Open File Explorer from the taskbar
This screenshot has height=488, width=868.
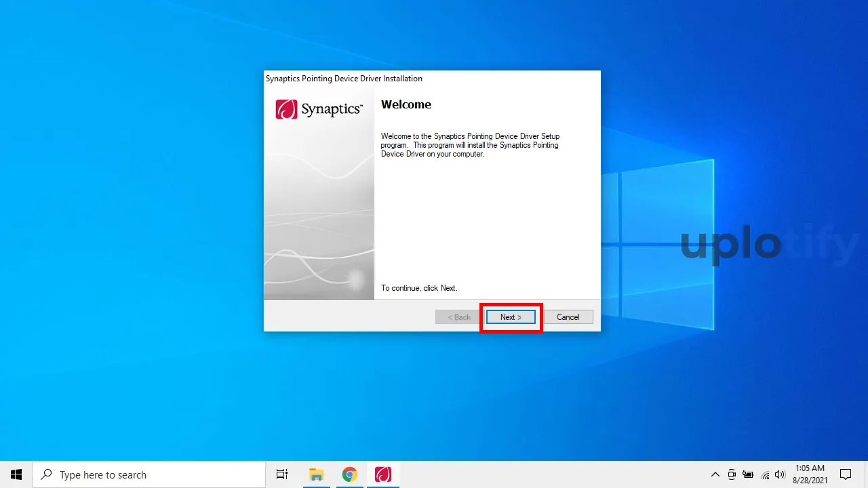pos(316,474)
